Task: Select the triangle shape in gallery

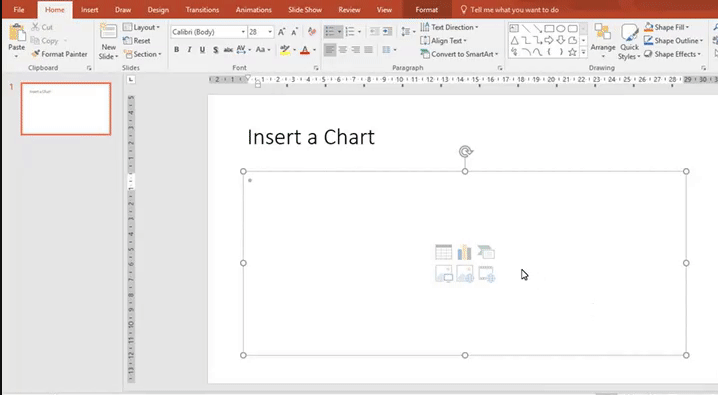Action: point(514,40)
